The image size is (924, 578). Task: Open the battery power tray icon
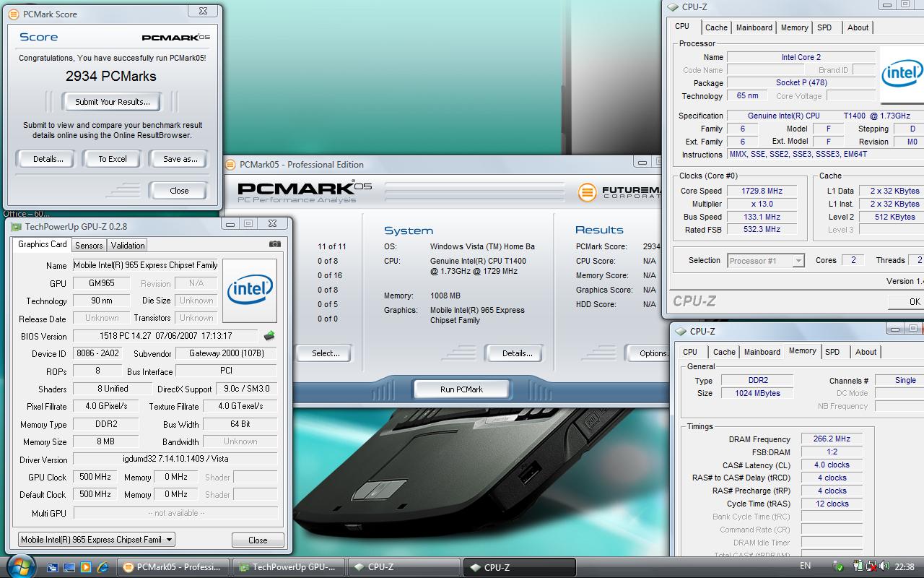click(859, 566)
